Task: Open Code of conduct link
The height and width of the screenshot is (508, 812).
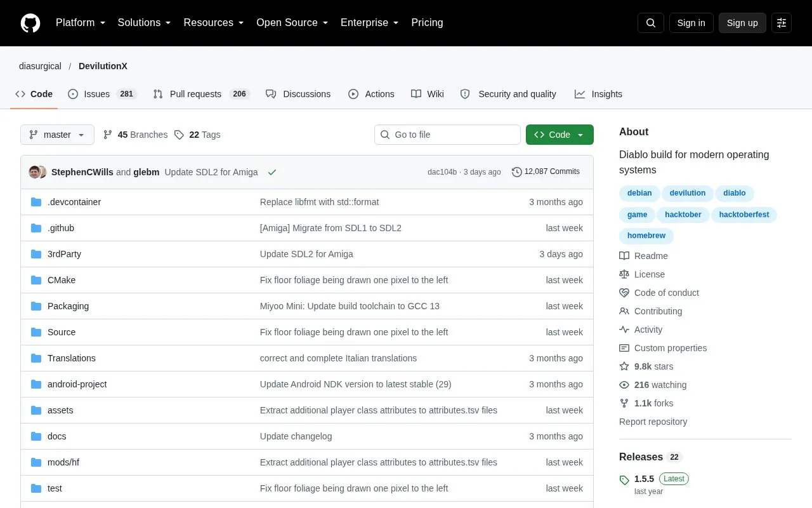Action: [x=659, y=293]
